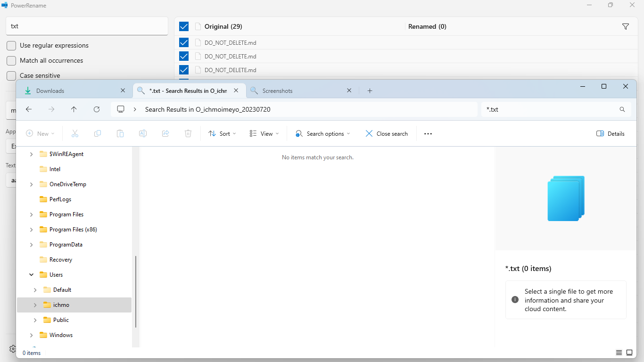
Task: Click the filter icon in PowerRename list header
Action: click(626, 27)
